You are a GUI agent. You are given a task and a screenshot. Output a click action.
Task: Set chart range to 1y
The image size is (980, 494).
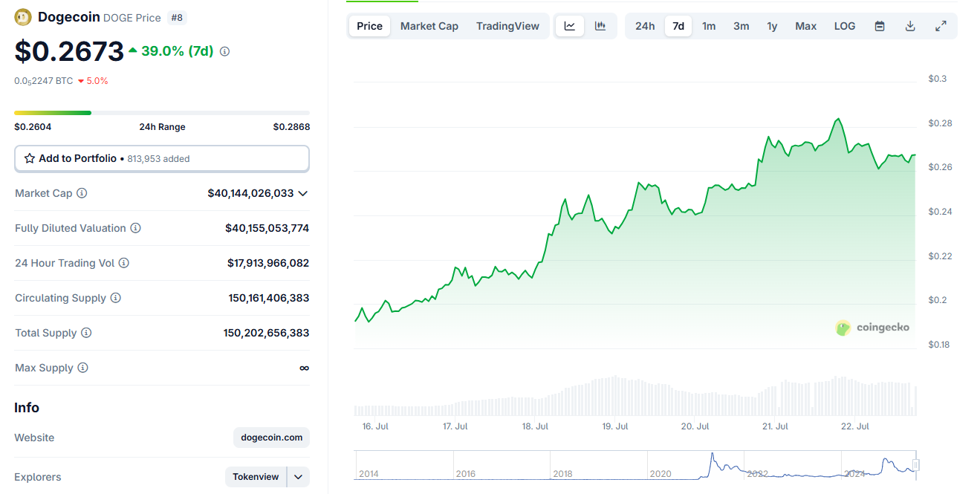coord(772,26)
